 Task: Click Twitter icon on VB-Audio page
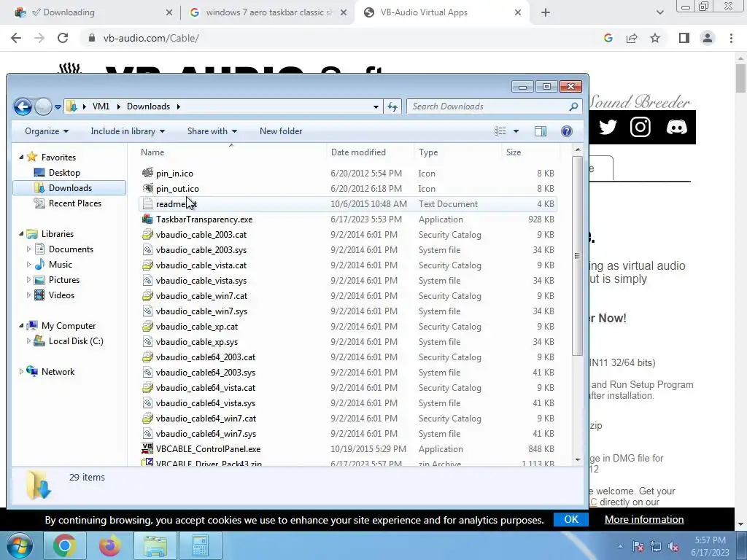pyautogui.click(x=608, y=127)
